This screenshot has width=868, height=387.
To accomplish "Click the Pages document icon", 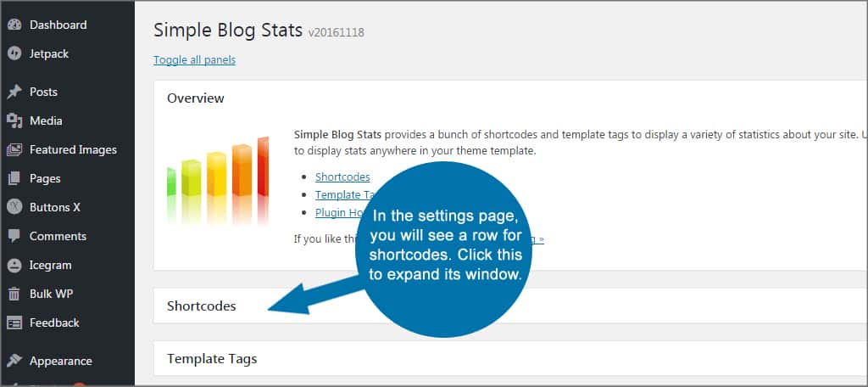I will point(14,178).
